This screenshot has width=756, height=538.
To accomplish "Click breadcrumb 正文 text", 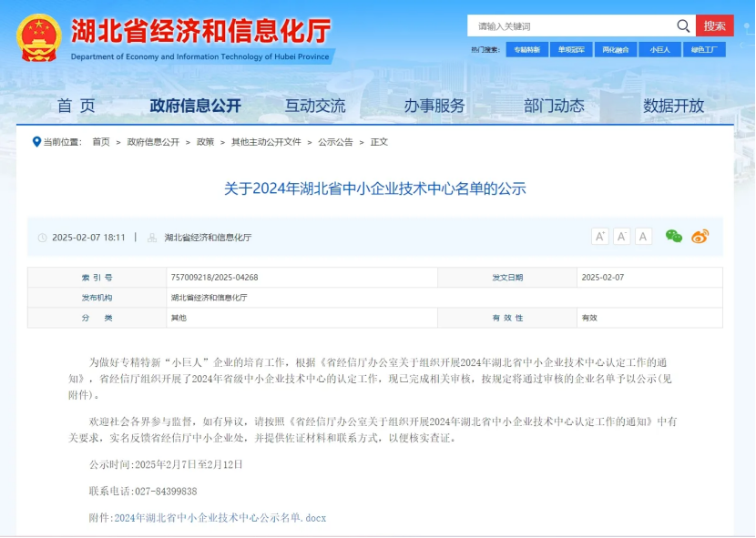I will (x=379, y=142).
